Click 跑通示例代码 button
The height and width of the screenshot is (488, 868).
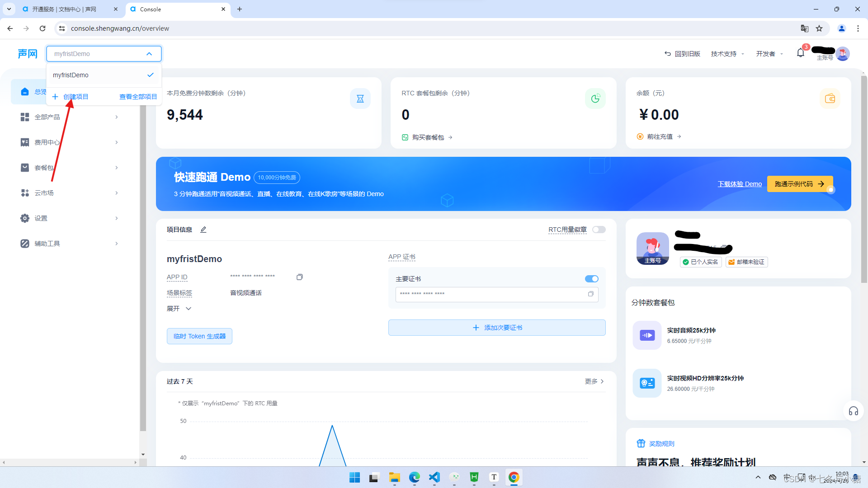800,184
